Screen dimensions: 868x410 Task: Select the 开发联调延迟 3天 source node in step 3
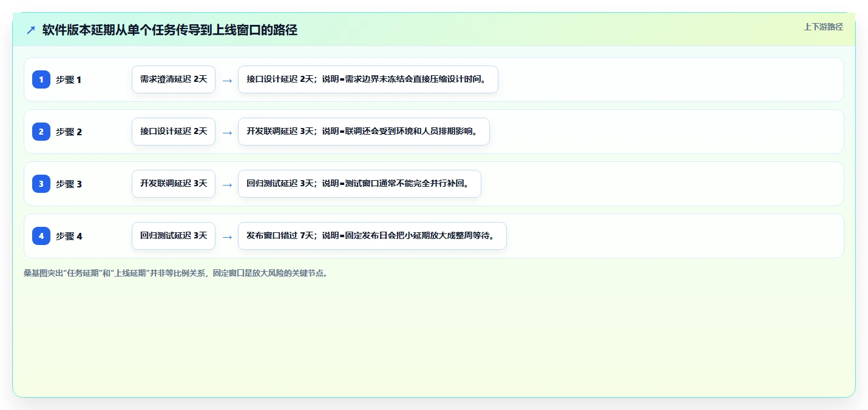click(x=174, y=184)
